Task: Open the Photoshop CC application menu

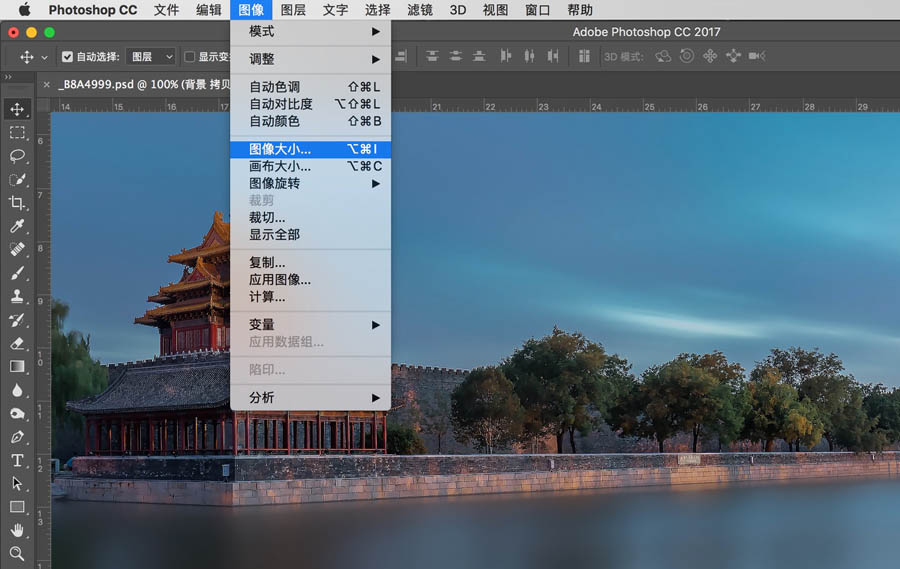Action: pos(92,10)
